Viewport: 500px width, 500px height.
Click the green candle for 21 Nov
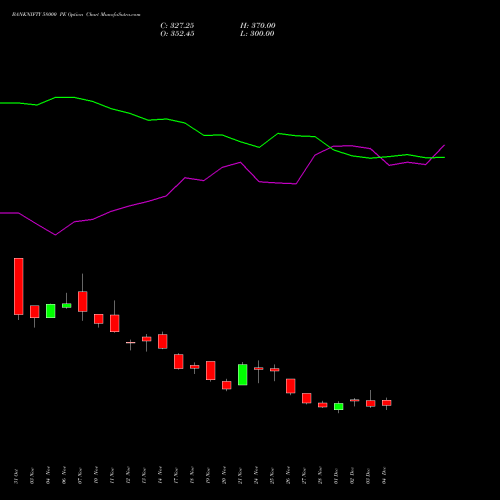(243, 375)
